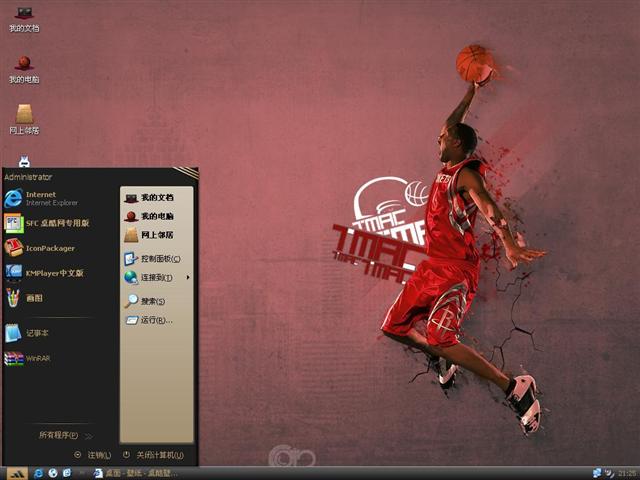Launch SFC 桌酷网专用版 from Start menu

point(47,223)
